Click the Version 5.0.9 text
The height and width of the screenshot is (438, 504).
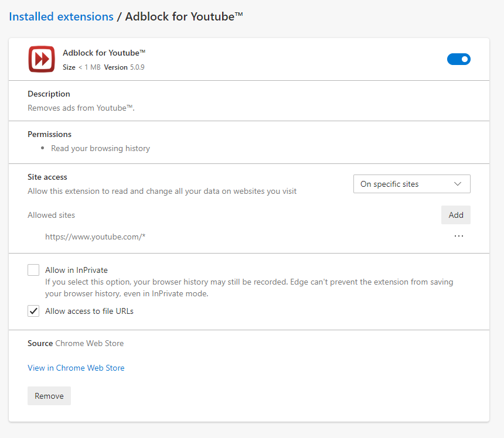[x=124, y=67]
